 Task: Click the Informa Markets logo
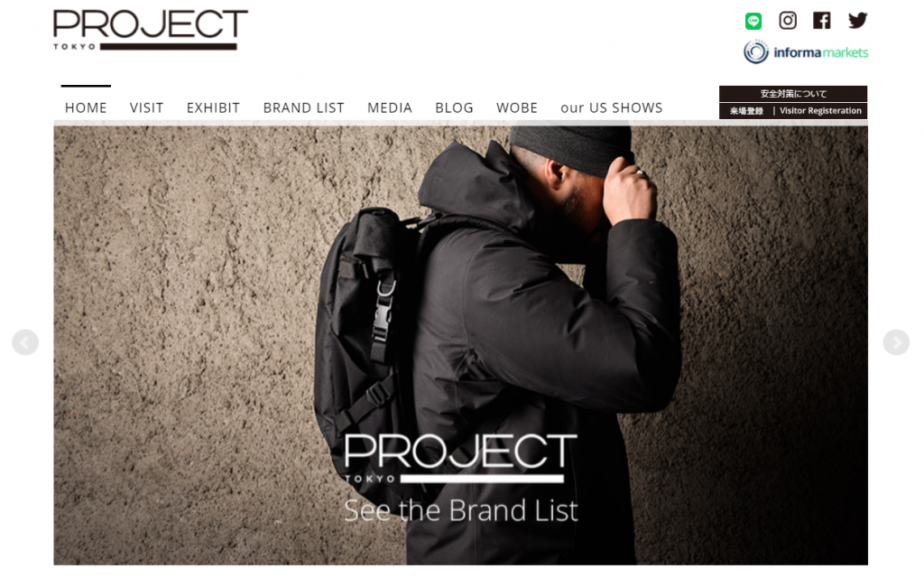coord(806,51)
